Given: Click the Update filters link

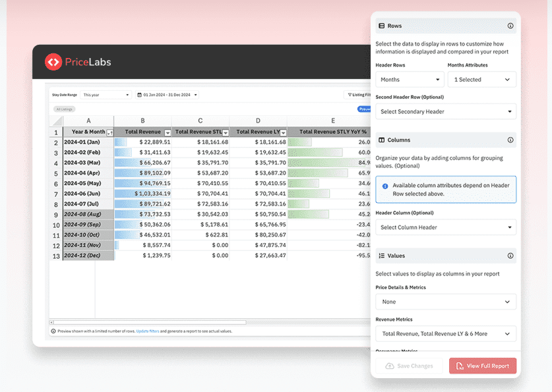Looking at the screenshot, I should (x=148, y=331).
